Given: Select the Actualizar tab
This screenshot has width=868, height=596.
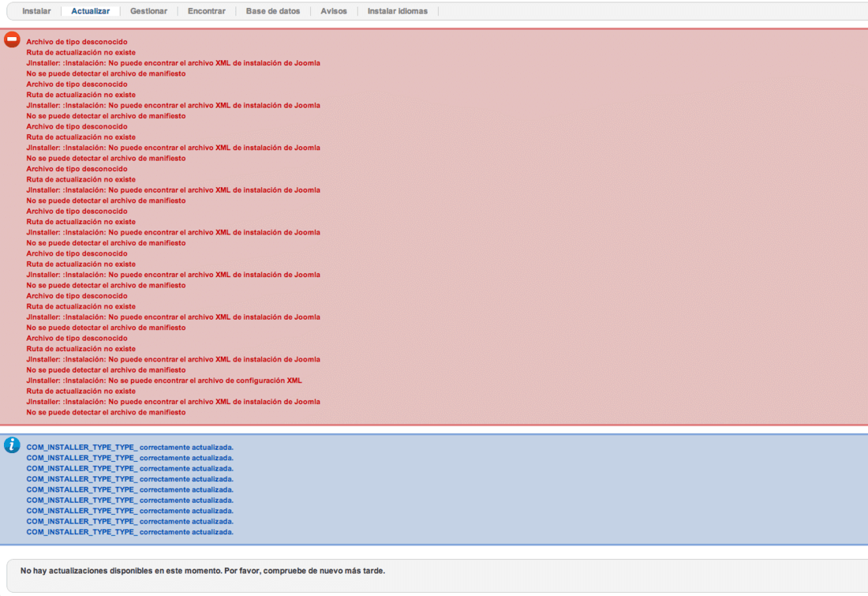Looking at the screenshot, I should point(90,11).
